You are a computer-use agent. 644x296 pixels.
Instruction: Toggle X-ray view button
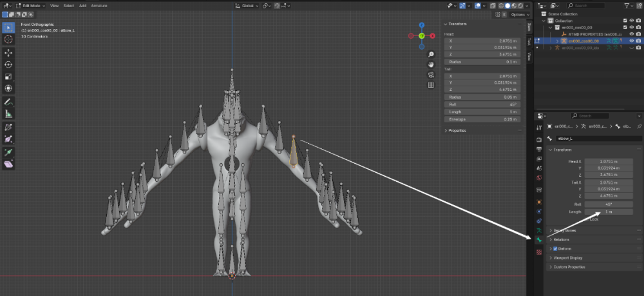(493, 6)
